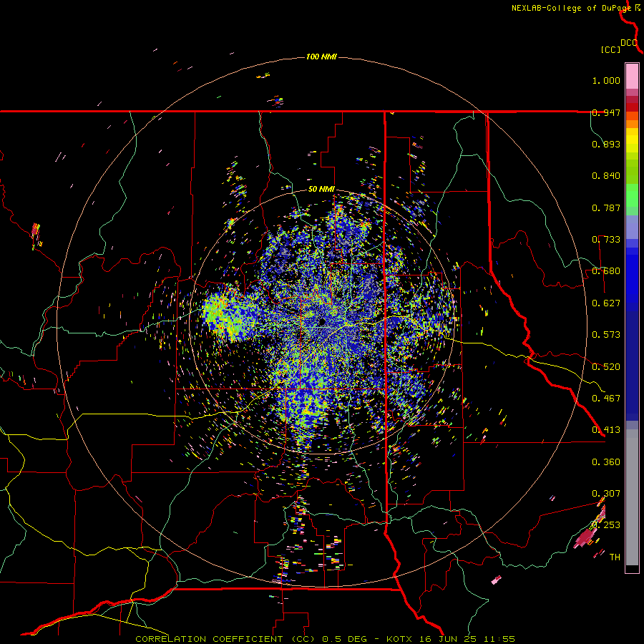
Task: Click the black radar site dot at map center
Action: coord(322,322)
